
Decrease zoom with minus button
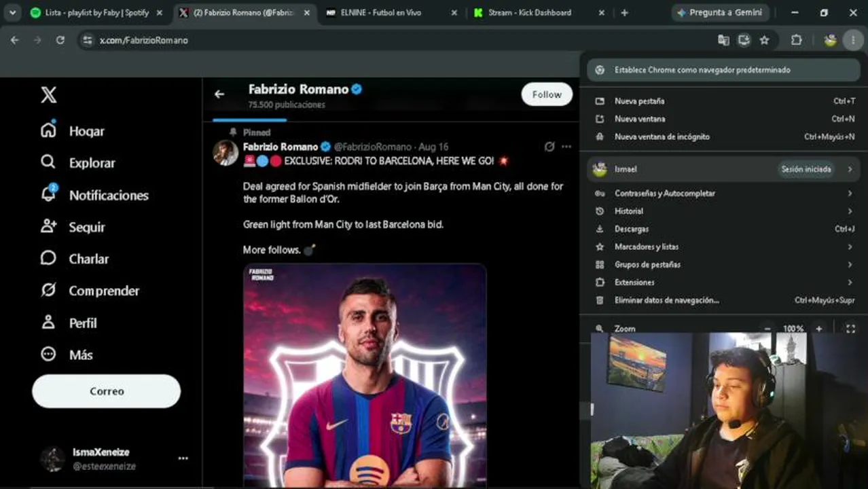767,329
